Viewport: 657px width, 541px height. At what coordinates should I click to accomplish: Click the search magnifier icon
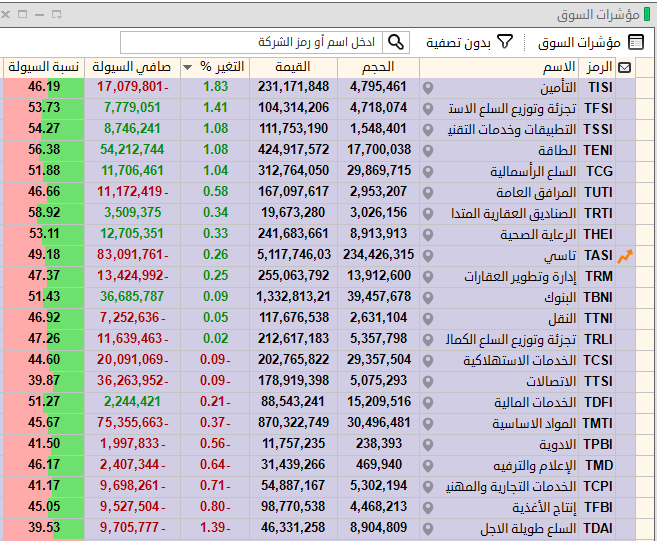click(x=396, y=42)
